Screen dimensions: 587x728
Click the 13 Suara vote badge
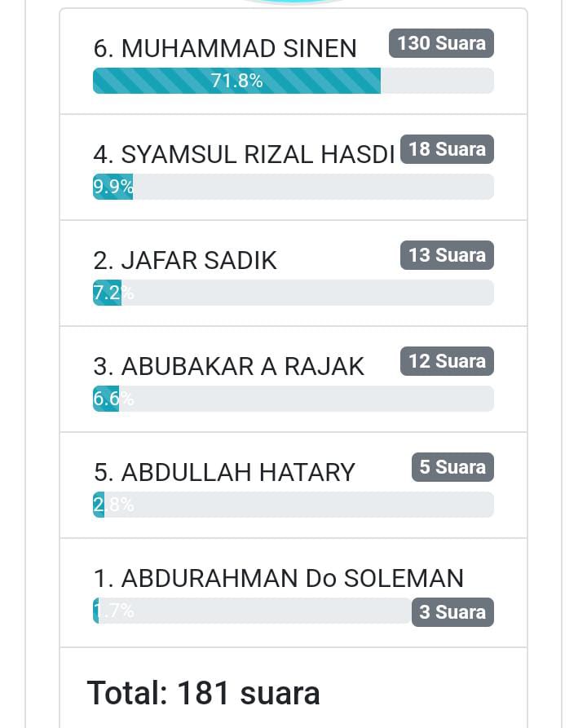[447, 255]
